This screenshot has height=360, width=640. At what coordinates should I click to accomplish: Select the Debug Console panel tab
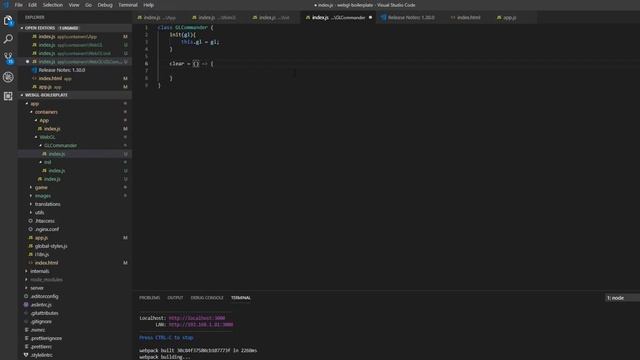tap(207, 298)
